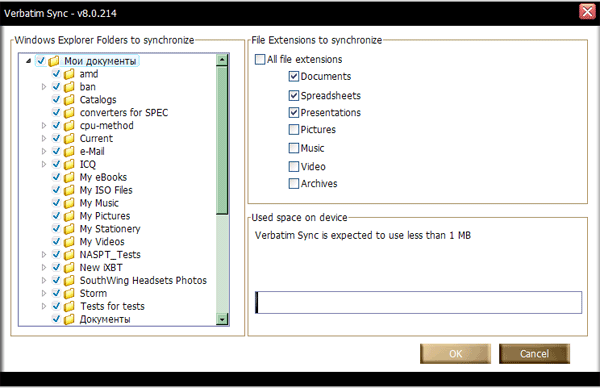Select the converters for SPEC label
This screenshot has height=388, width=600.
pos(124,113)
